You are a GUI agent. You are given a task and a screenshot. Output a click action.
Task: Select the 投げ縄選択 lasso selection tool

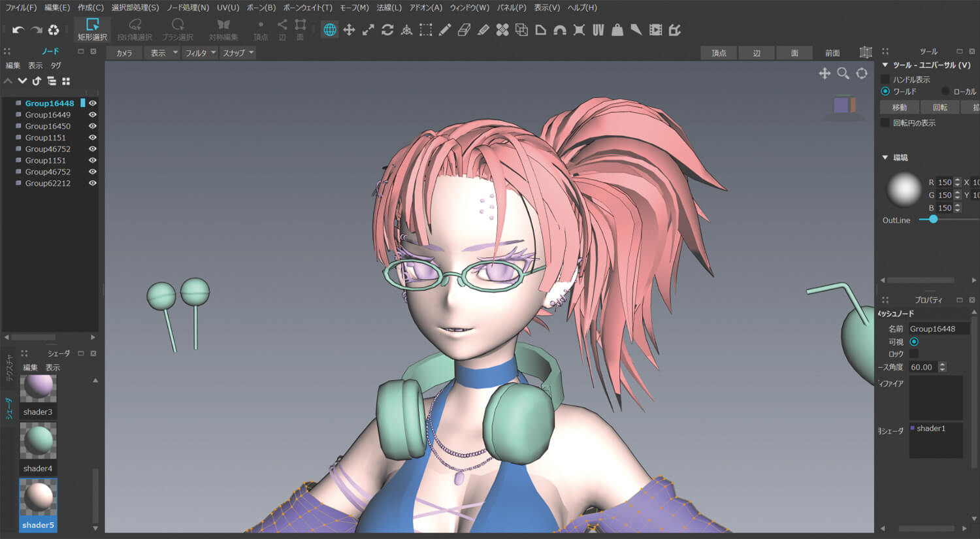pyautogui.click(x=135, y=30)
